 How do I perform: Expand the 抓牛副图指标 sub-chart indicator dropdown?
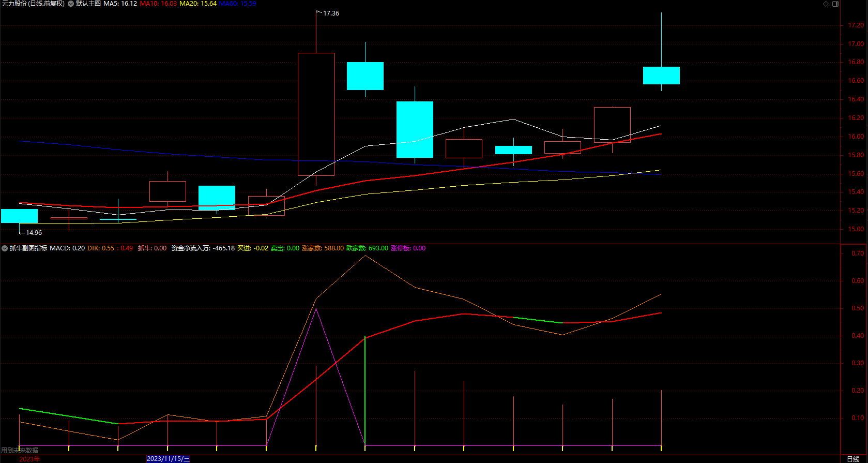(5, 248)
